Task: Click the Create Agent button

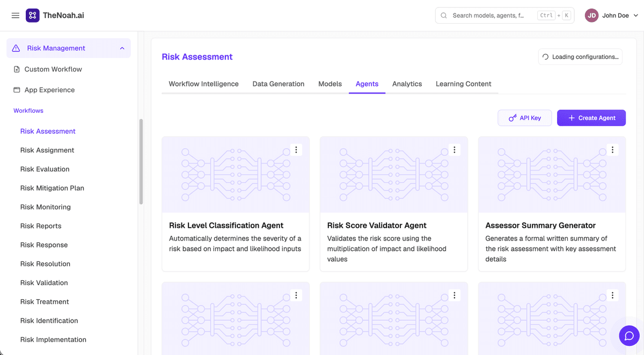Action: click(x=591, y=118)
